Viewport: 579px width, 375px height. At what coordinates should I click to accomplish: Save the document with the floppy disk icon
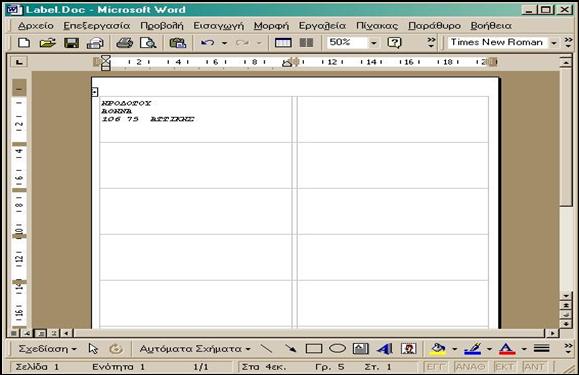[x=71, y=43]
